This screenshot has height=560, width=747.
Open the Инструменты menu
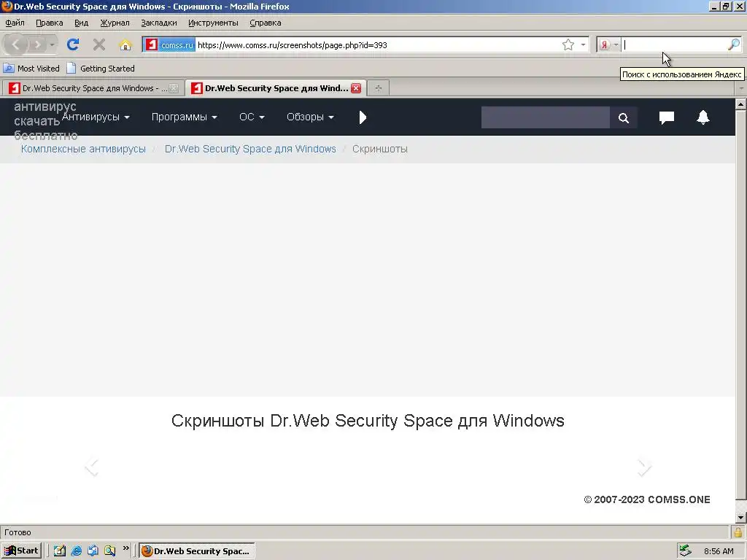tap(213, 23)
